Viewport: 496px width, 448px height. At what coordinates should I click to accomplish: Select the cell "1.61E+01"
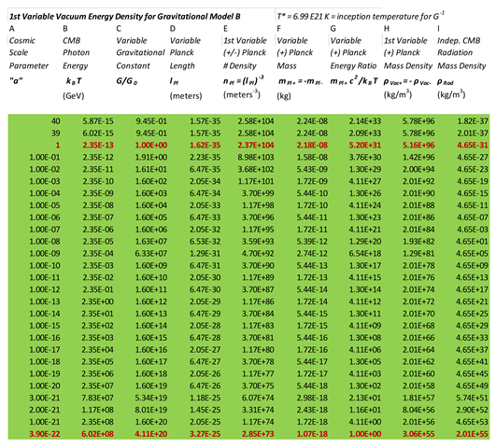tap(151, 169)
